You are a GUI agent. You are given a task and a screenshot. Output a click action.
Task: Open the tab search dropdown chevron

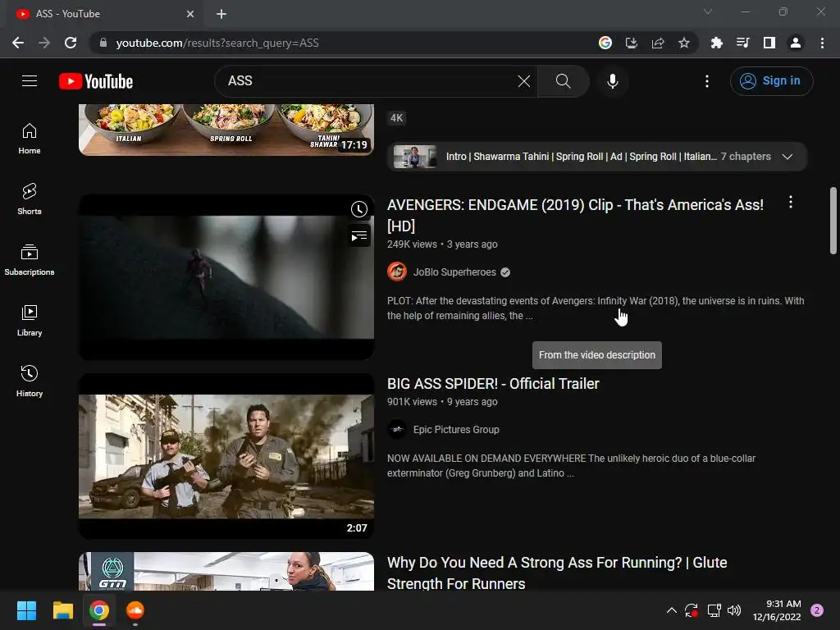pos(708,11)
